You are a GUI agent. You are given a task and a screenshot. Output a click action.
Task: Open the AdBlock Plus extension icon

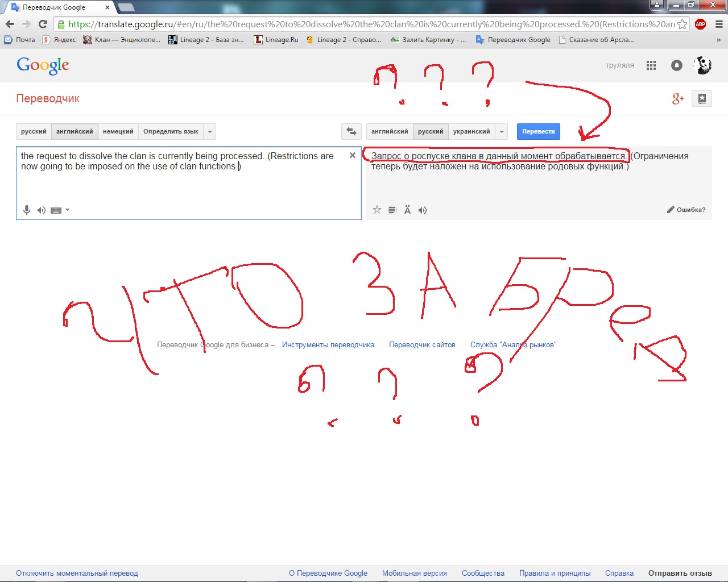[700, 24]
